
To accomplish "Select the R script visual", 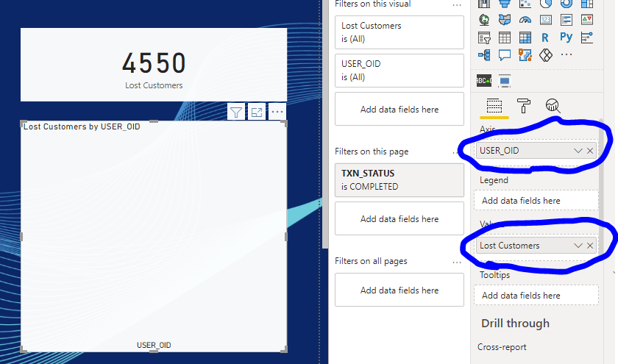I will [x=545, y=38].
